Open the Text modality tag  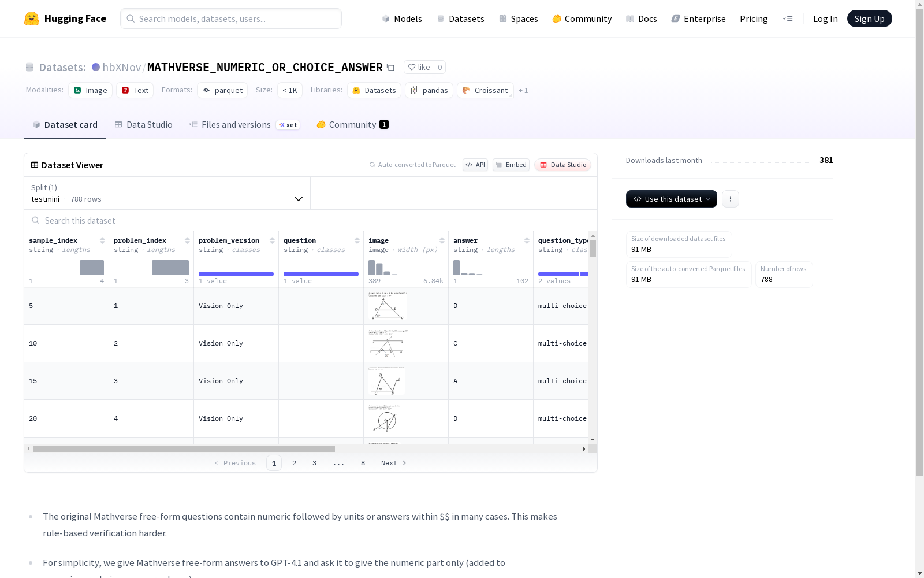[x=135, y=90]
